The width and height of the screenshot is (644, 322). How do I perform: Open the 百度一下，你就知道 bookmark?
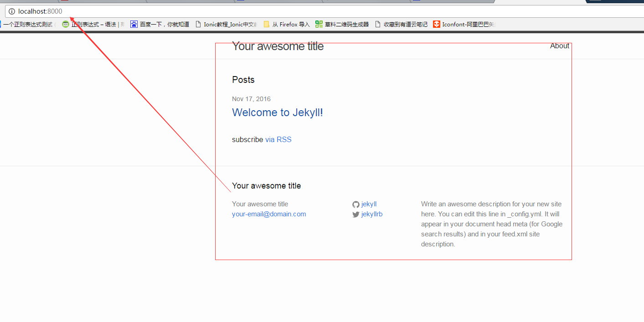pos(160,25)
